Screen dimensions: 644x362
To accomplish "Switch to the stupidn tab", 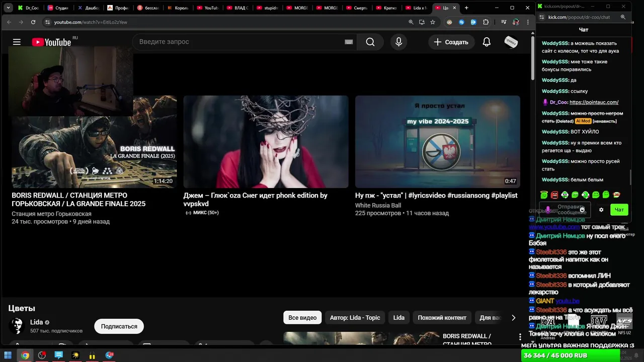I will [267, 8].
